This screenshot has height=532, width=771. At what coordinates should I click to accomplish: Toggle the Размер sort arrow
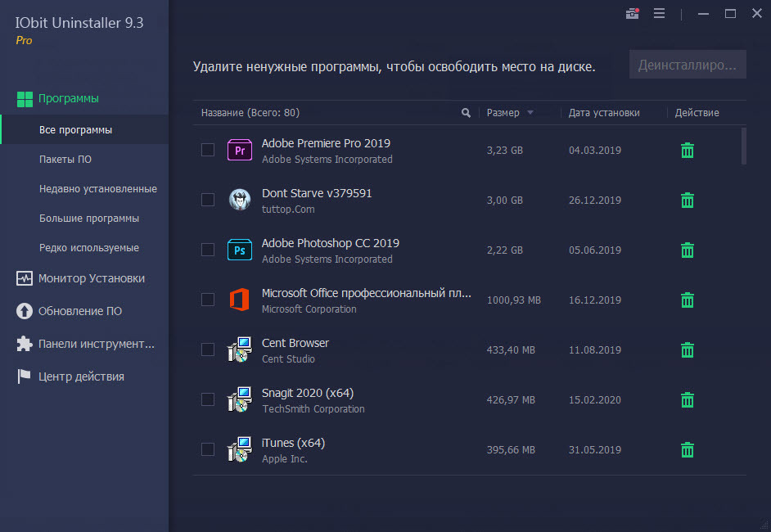click(530, 113)
